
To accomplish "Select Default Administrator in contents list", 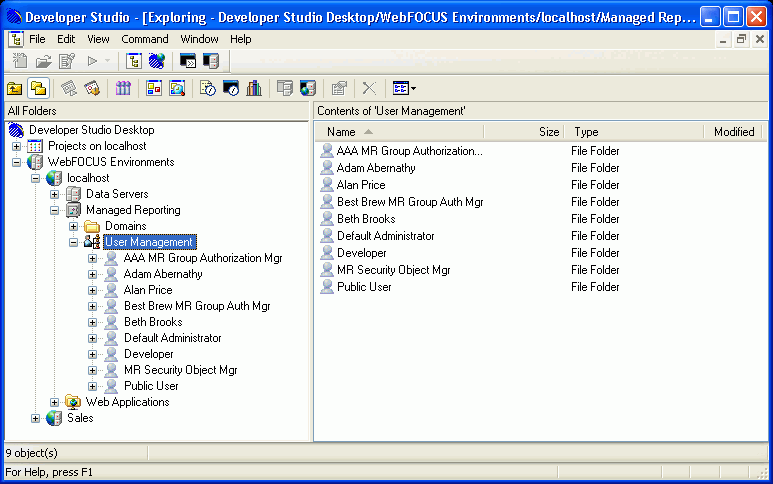I will pyautogui.click(x=386, y=236).
